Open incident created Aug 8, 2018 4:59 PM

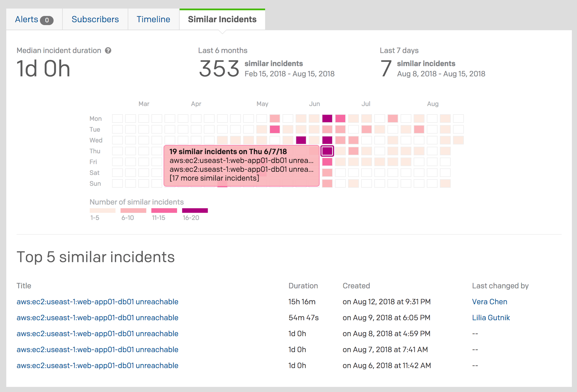pyautogui.click(x=97, y=333)
